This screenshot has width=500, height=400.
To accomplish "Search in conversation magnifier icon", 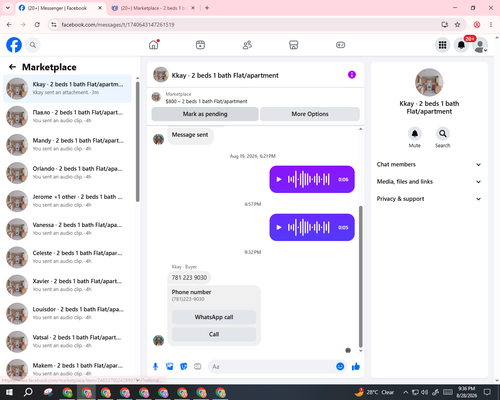I will (x=443, y=134).
